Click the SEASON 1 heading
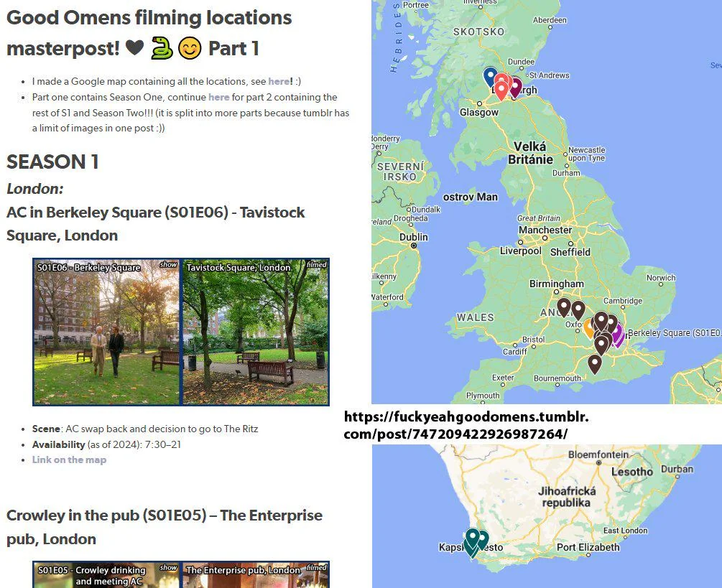The image size is (722, 588). click(x=52, y=162)
